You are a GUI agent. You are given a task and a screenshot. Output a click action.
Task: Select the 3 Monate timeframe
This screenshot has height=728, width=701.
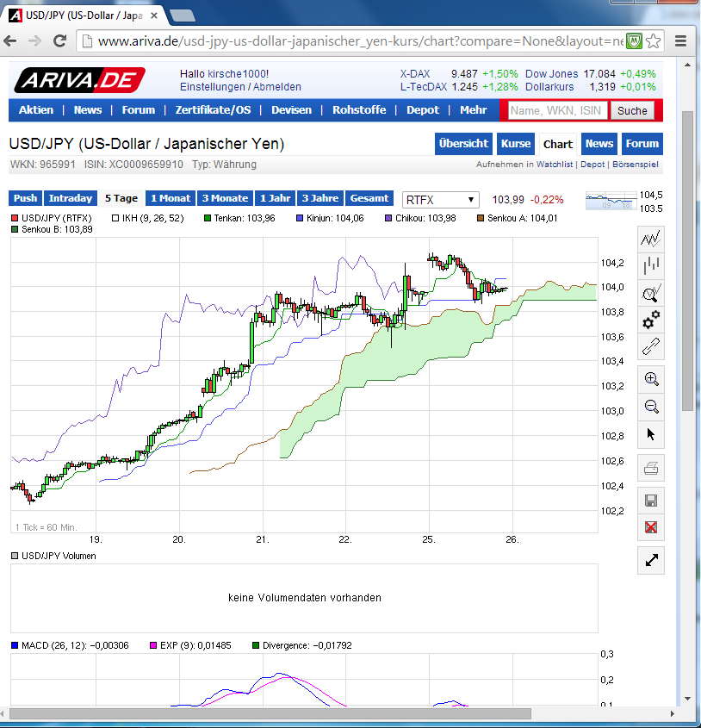coord(225,198)
